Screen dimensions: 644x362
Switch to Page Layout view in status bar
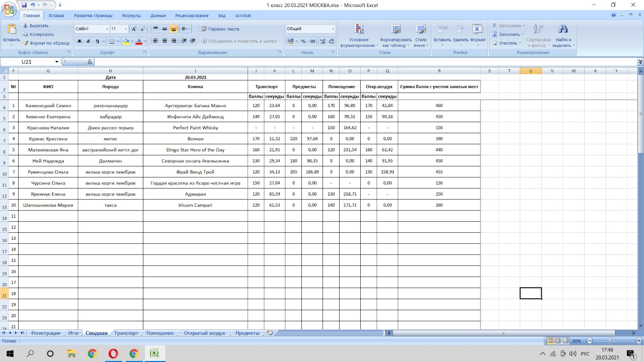click(x=557, y=340)
